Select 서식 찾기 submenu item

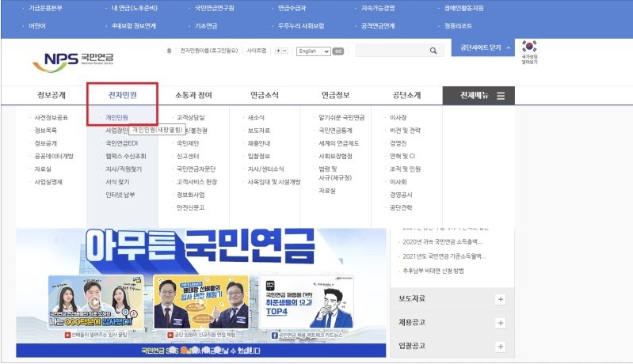[117, 182]
